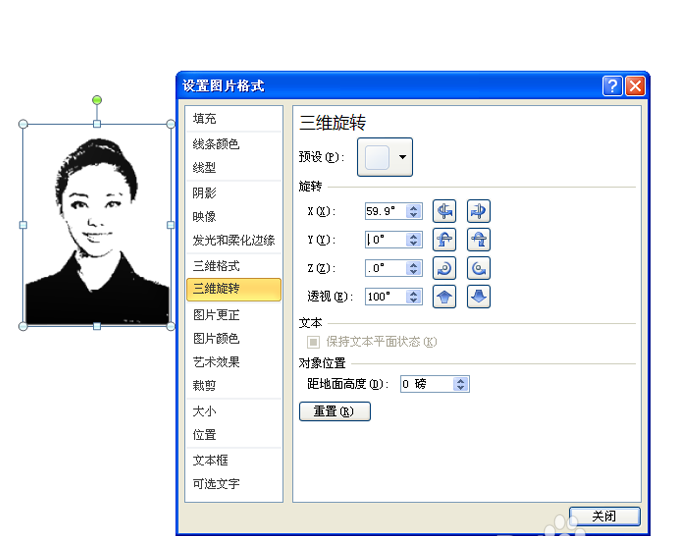Click the 透视 perspective value spinner arrows
The width and height of the screenshot is (682, 536).
tap(414, 297)
